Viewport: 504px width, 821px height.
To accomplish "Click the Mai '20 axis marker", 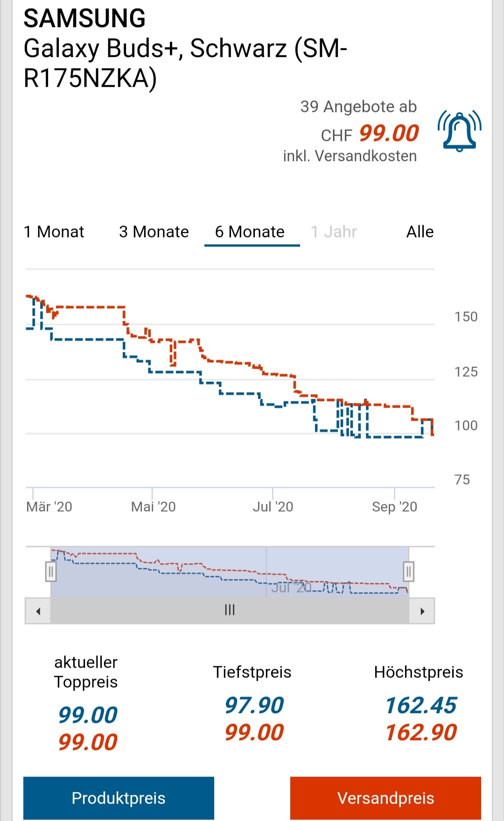I will pos(153,507).
